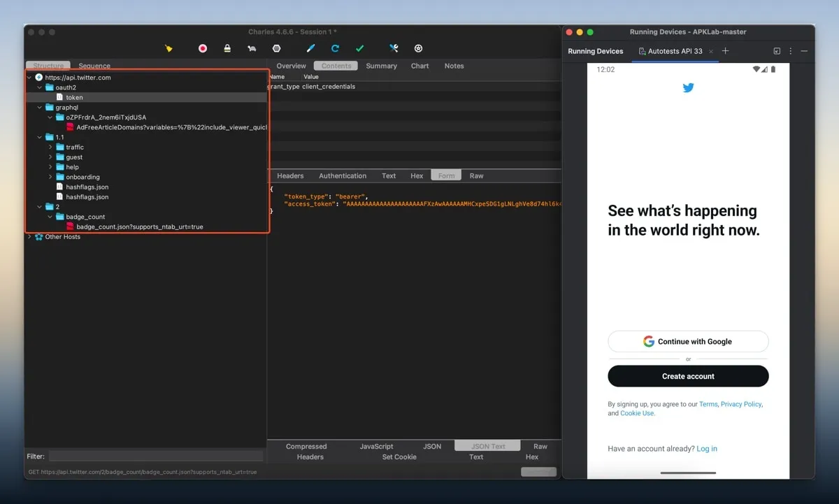Screen dimensions: 839x504
Task: Click the blue pen Compose icon
Action: point(311,48)
